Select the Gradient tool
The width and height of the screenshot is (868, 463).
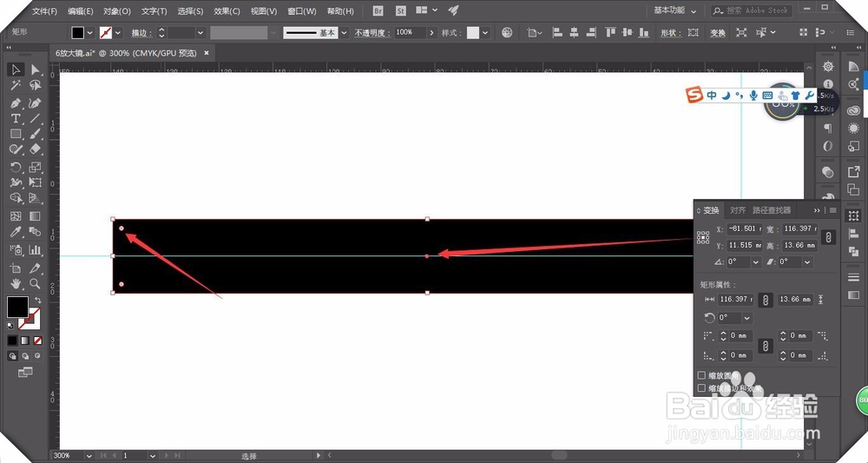click(36, 216)
